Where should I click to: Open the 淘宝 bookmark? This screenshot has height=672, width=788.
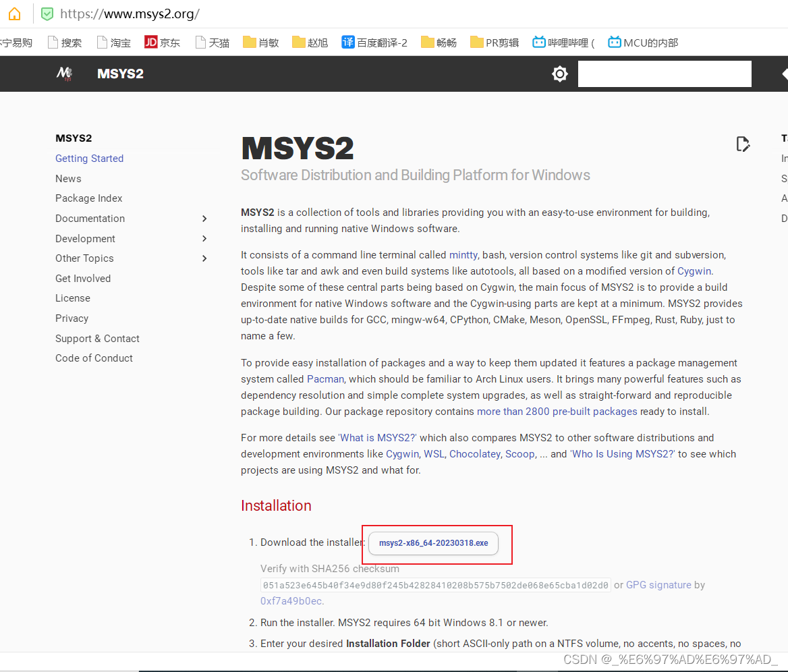pyautogui.click(x=113, y=43)
